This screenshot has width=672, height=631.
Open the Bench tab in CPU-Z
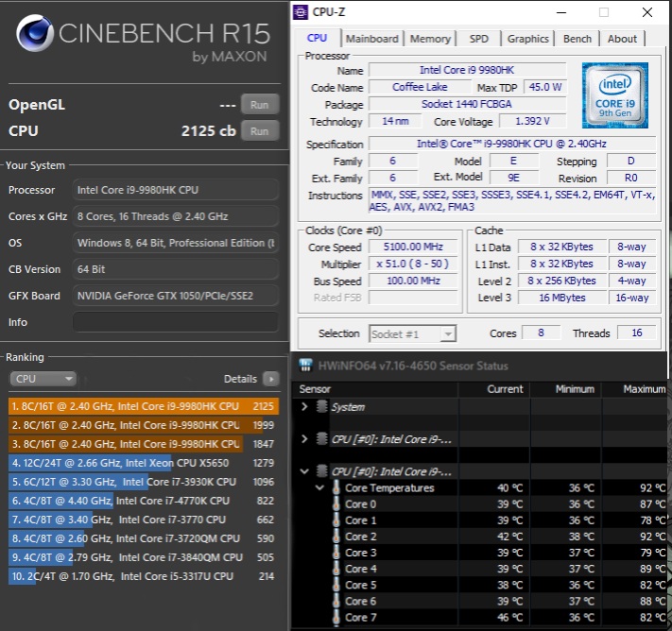coord(577,39)
